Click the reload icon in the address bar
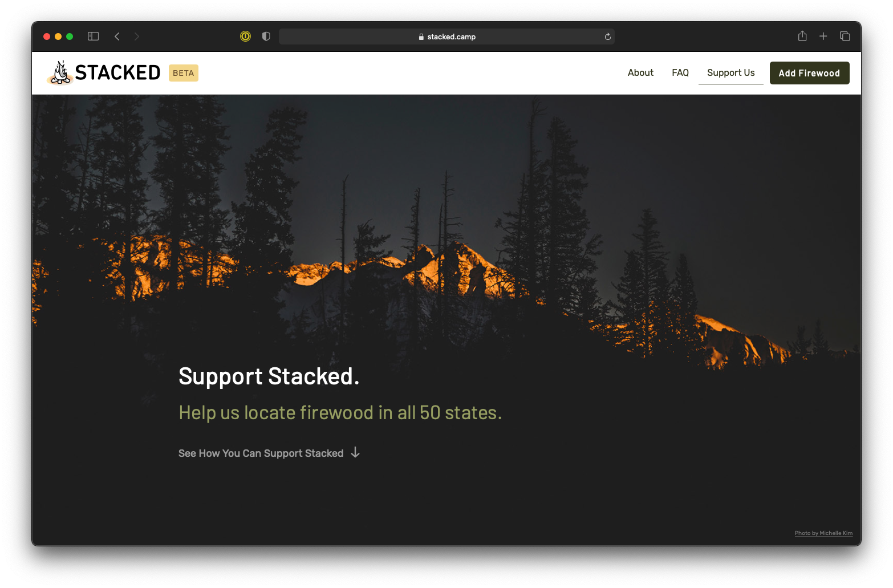The width and height of the screenshot is (893, 588). pyautogui.click(x=607, y=36)
